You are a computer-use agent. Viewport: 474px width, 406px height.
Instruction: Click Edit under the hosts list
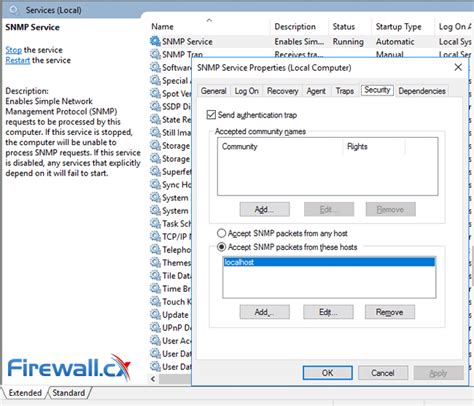click(328, 312)
